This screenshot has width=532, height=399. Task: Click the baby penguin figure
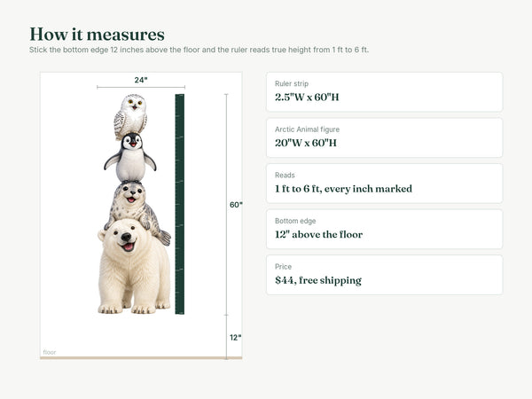130,157
